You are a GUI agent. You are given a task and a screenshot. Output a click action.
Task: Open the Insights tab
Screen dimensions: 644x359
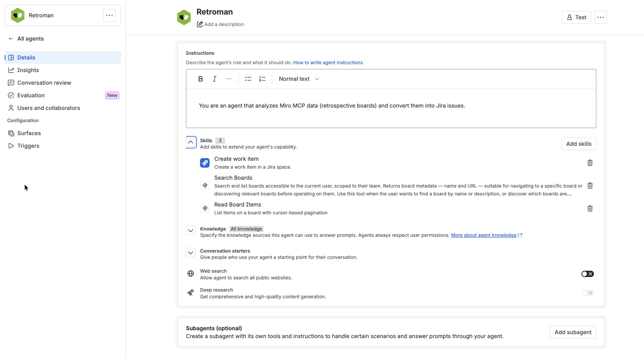pos(63,70)
